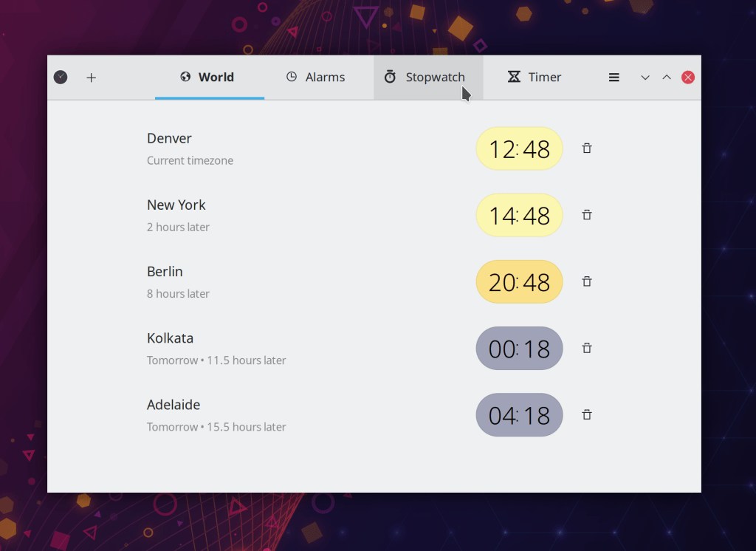Maximize window with the up chevron
Image resolution: width=756 pixels, height=551 pixels.
click(x=667, y=78)
